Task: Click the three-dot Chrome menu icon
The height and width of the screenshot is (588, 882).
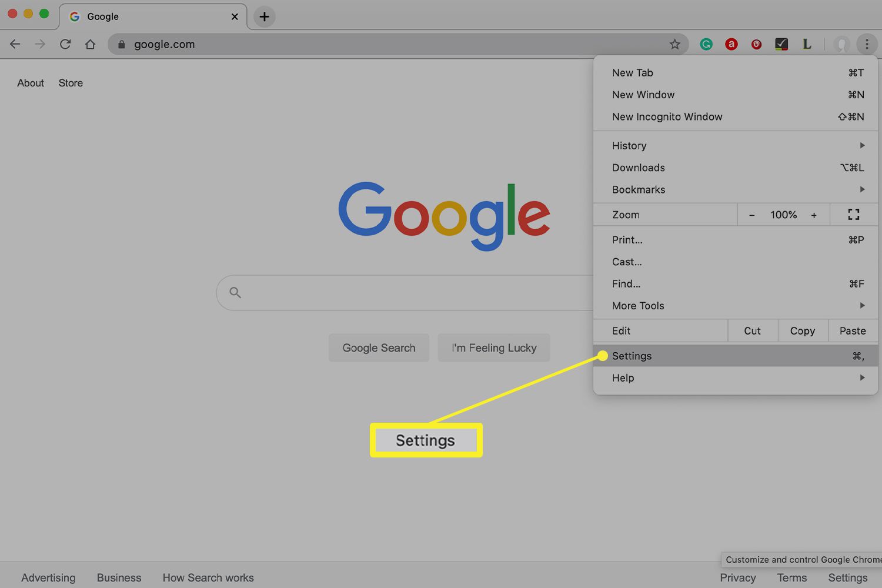Action: click(x=866, y=44)
